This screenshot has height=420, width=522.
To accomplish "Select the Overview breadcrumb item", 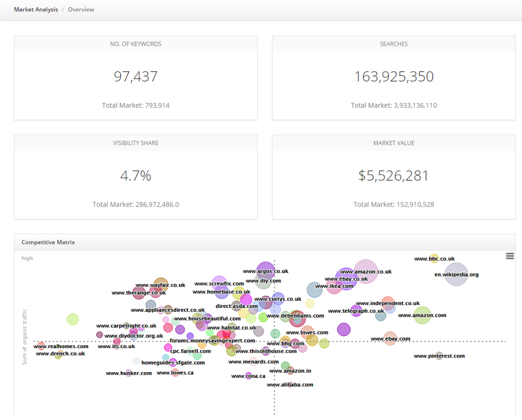I will click(80, 9).
